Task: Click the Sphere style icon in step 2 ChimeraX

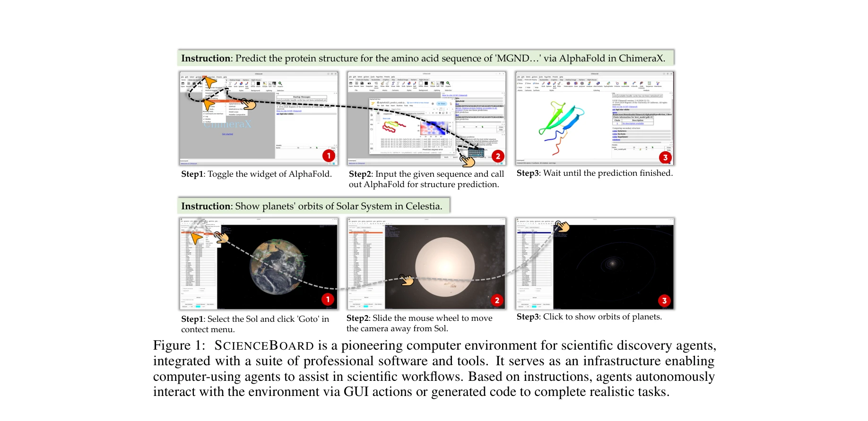Action: [x=409, y=84]
